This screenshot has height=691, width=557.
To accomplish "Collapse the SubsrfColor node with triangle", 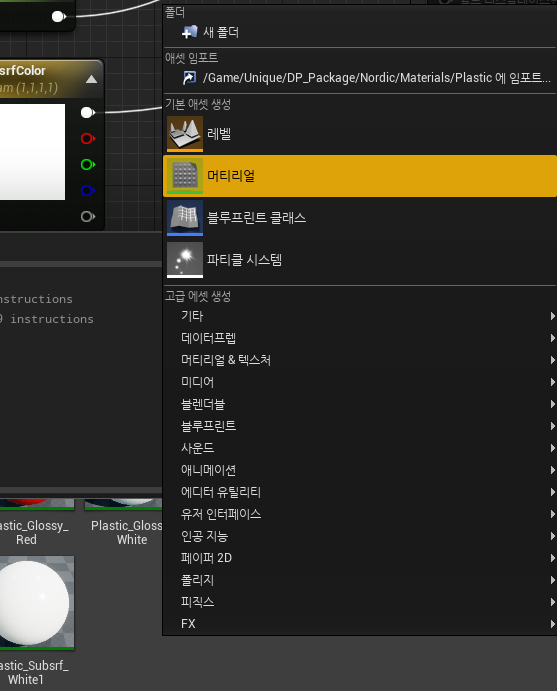I will 91,79.
